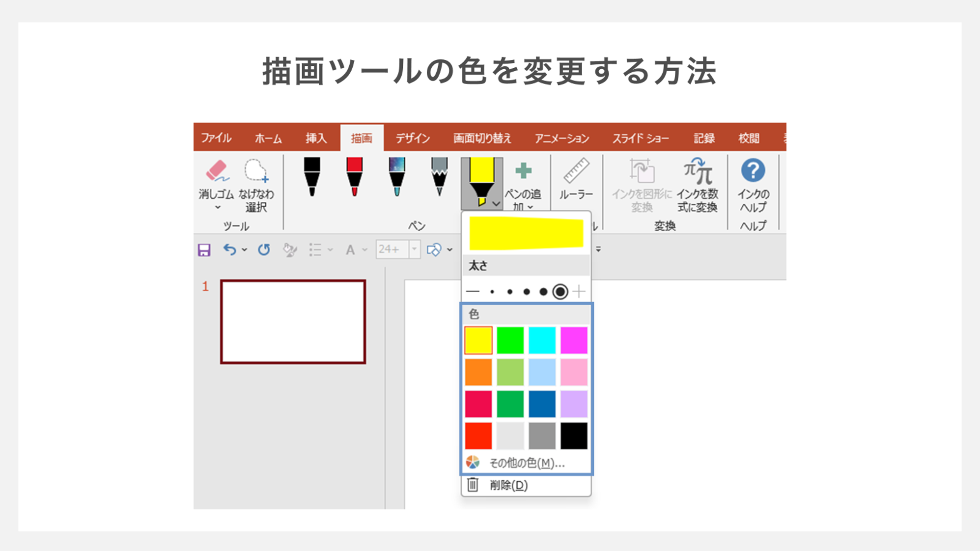Expand the eraser options arrow
The image size is (980, 551).
click(x=218, y=208)
